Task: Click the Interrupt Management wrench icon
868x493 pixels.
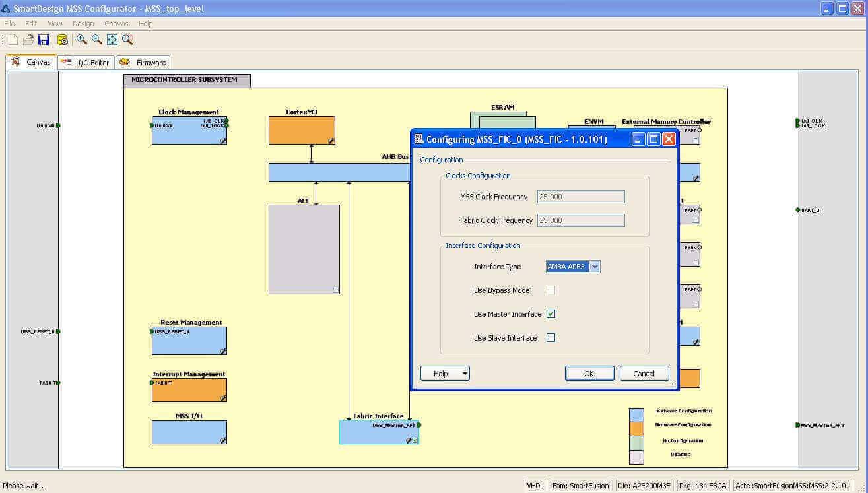Action: pyautogui.click(x=223, y=398)
